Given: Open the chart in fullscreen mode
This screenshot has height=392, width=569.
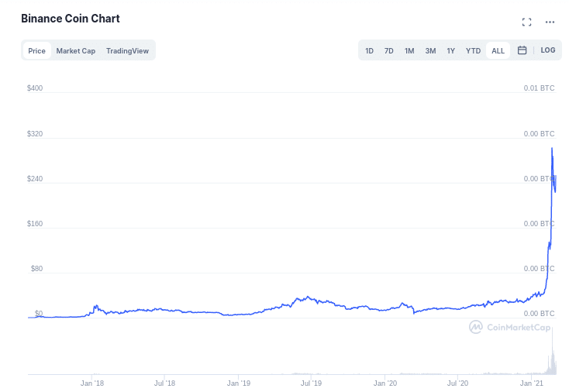Looking at the screenshot, I should point(526,22).
